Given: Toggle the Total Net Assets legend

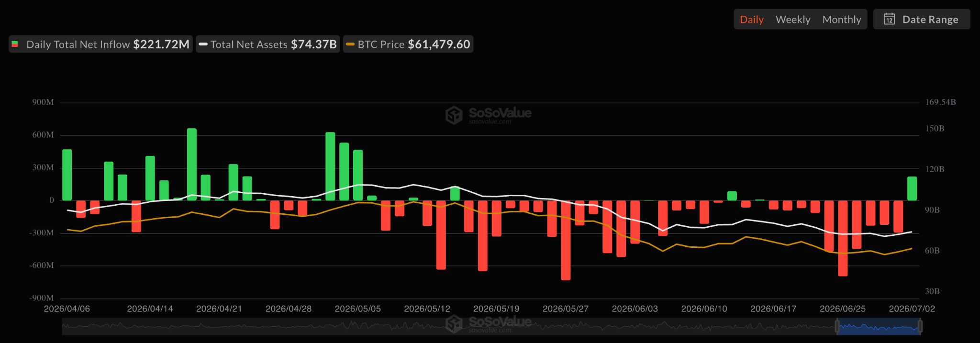Looking at the screenshot, I should pos(268,44).
